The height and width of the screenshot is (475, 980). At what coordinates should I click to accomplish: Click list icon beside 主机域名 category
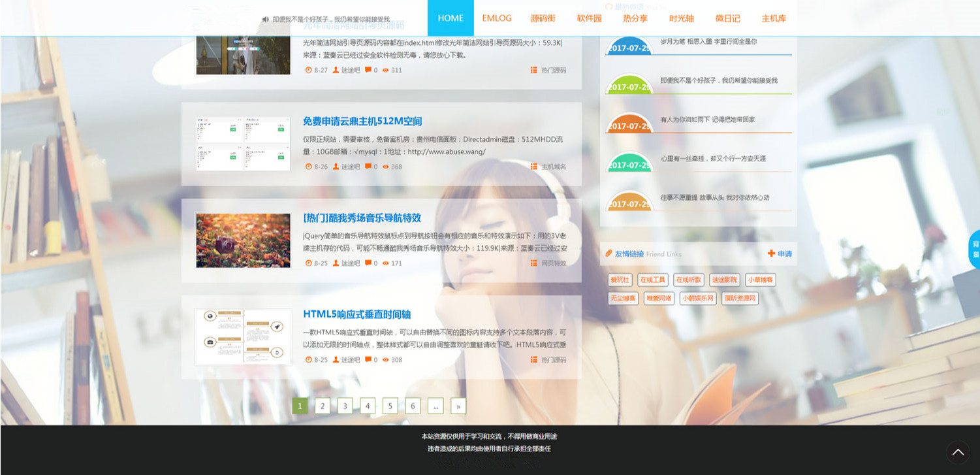(534, 167)
